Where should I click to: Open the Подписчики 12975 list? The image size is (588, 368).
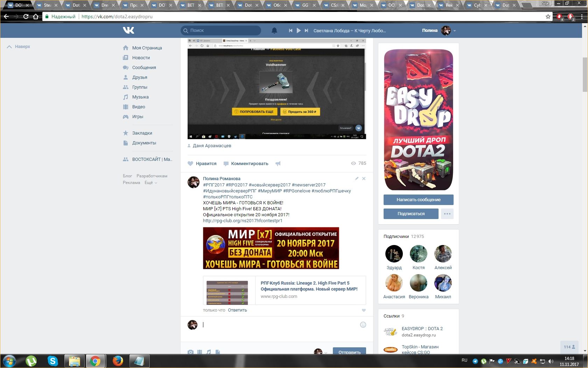pos(404,237)
